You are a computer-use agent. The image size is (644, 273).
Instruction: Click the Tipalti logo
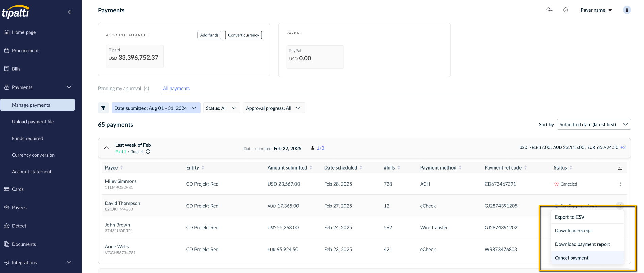15,12
